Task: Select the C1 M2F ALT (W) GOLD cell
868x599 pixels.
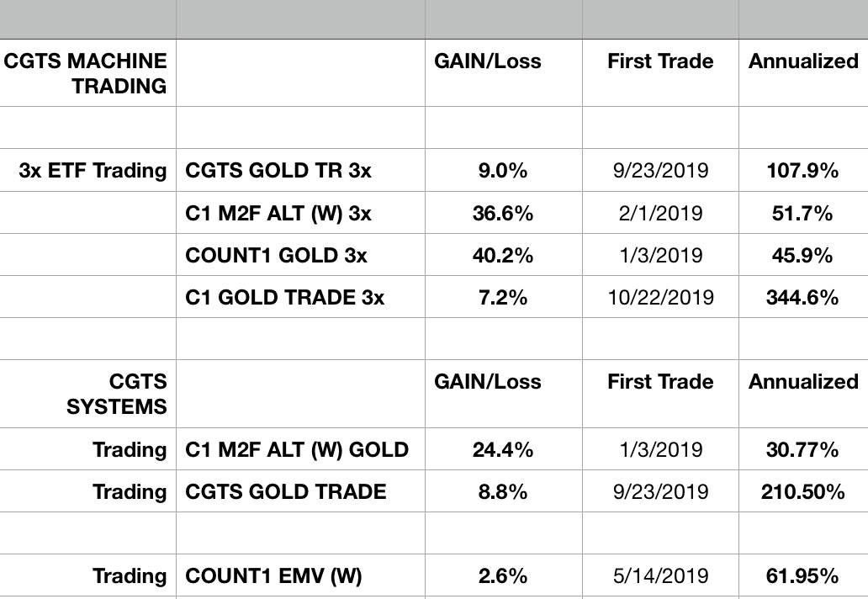Action: click(297, 450)
